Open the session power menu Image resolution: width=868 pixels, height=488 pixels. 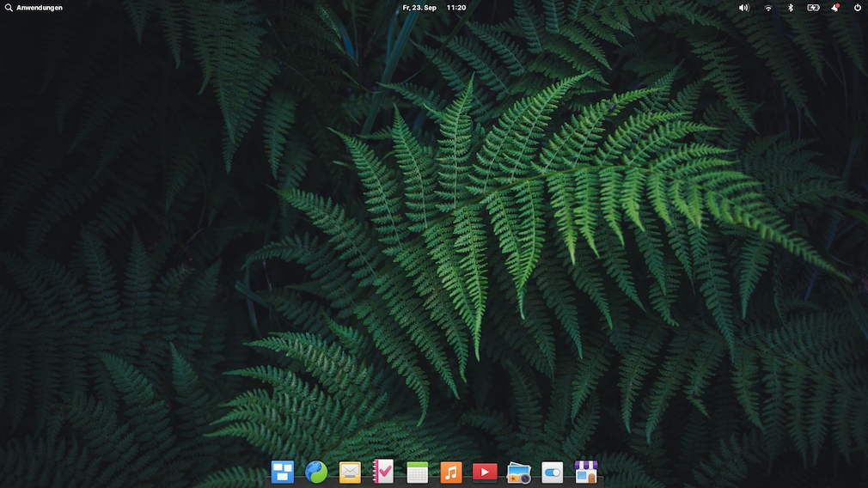[x=857, y=8]
